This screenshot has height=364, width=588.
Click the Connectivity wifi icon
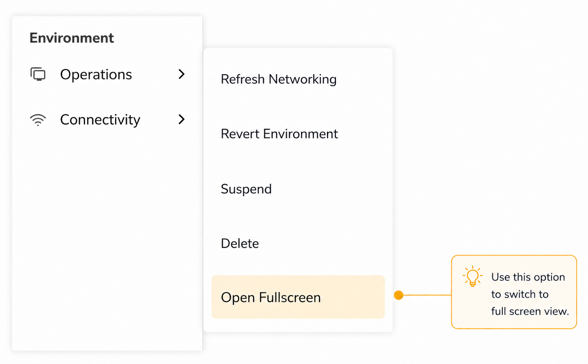38,120
